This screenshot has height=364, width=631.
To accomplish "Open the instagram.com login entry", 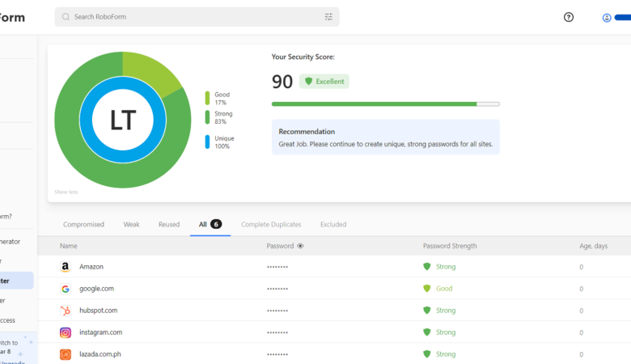I will pyautogui.click(x=100, y=332).
